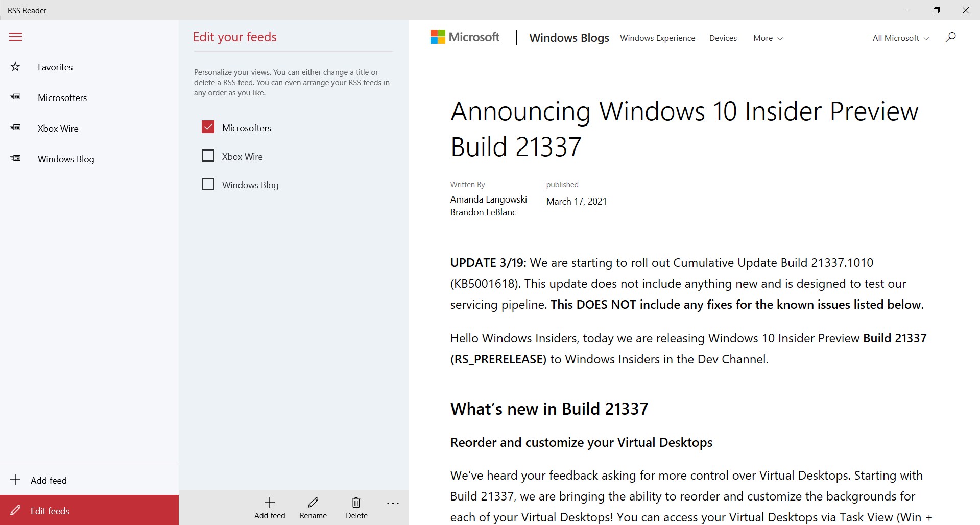Open the Windows Experience menu item
The image size is (980, 525).
click(x=657, y=38)
